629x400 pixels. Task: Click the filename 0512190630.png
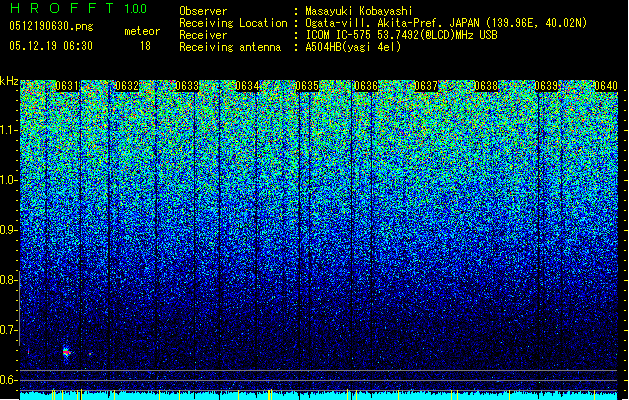click(x=51, y=26)
